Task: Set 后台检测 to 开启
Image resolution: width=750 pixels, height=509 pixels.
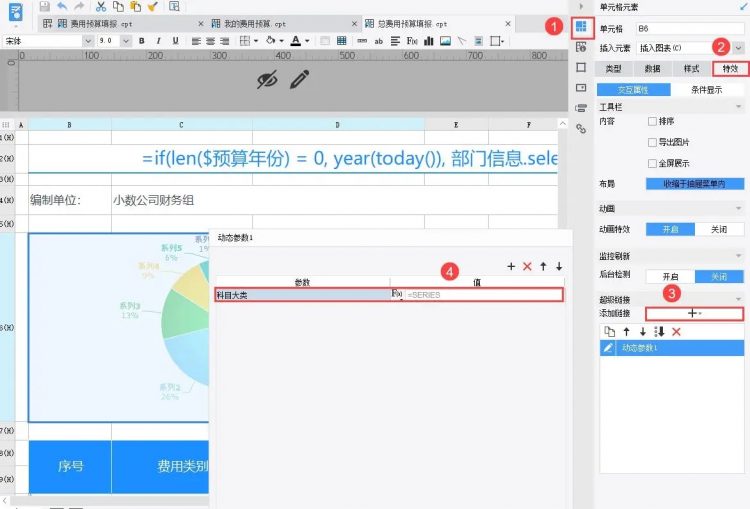Action: 670,277
